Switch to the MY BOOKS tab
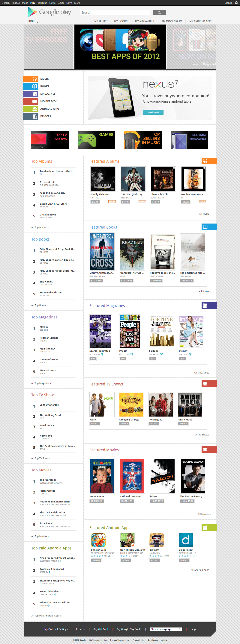Screen dimensions: 240x644 coord(121,21)
